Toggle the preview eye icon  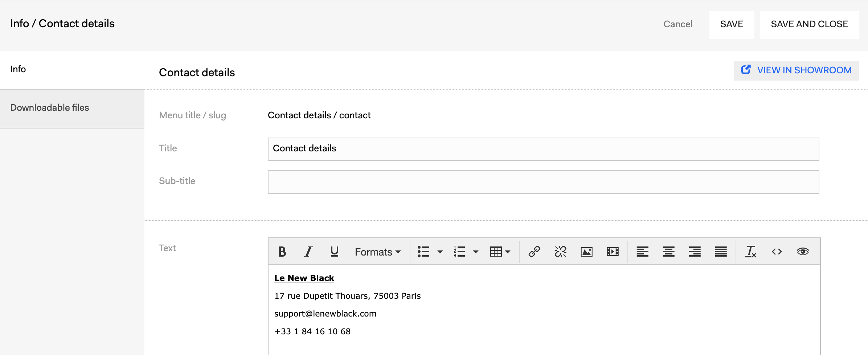(803, 252)
